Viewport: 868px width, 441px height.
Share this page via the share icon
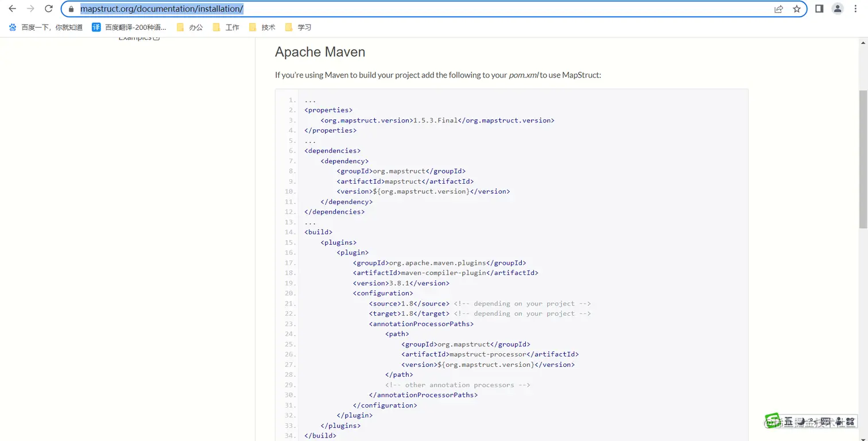pos(778,9)
